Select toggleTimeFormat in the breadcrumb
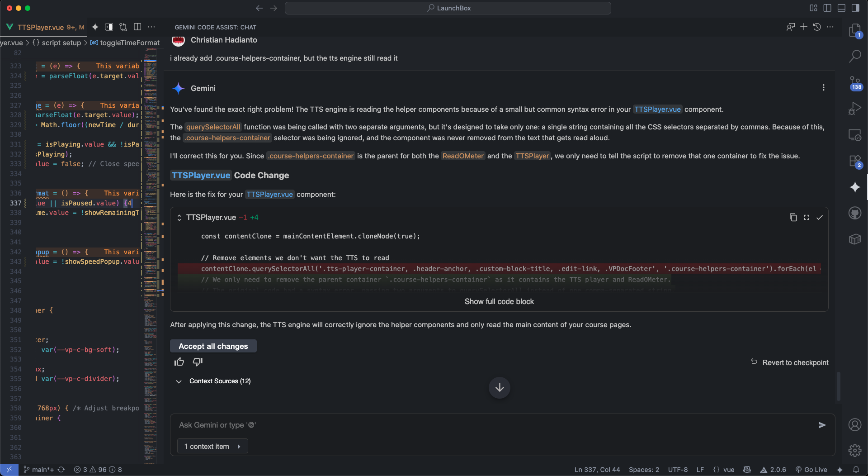The width and height of the screenshot is (868, 476). 129,43
